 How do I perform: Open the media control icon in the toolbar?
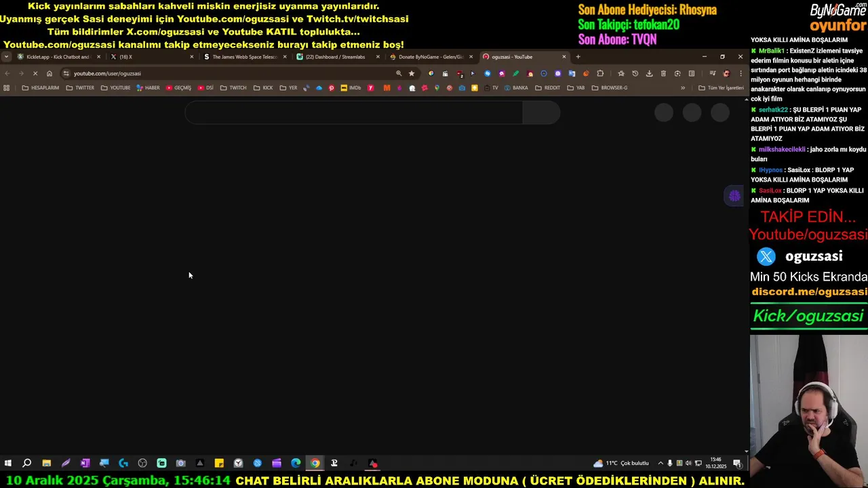(x=712, y=73)
